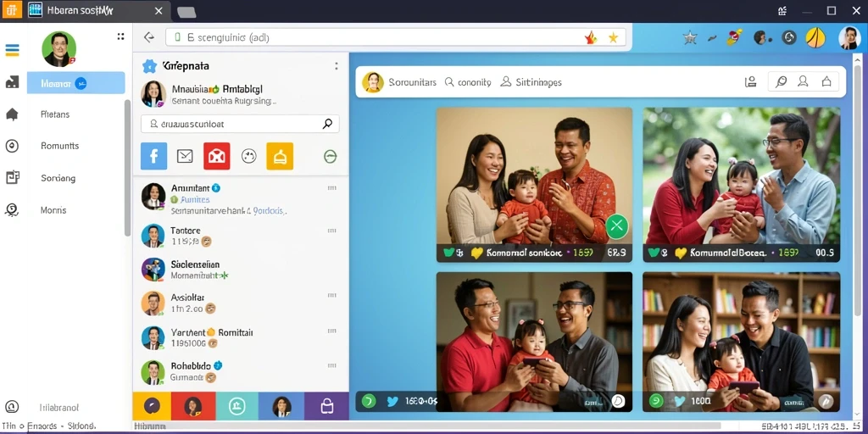Click the bell button in gallery toolbar
The height and width of the screenshot is (434, 868).
[826, 82]
